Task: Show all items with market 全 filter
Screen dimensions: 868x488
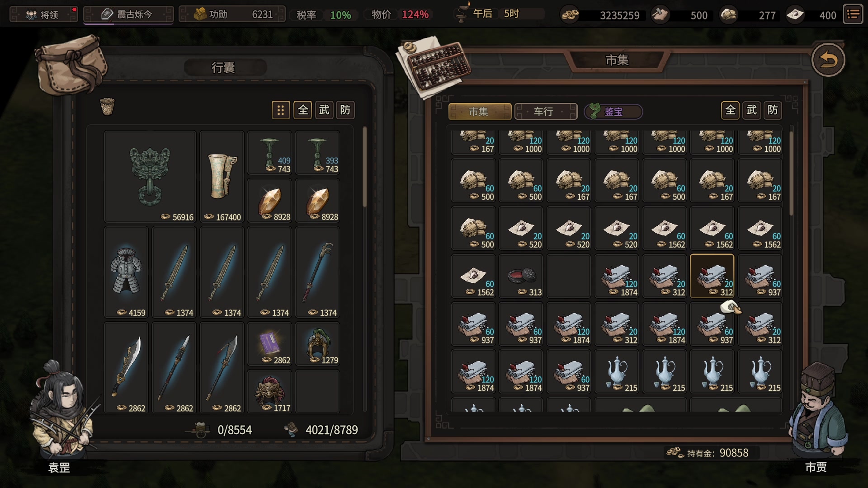Action: (x=730, y=110)
